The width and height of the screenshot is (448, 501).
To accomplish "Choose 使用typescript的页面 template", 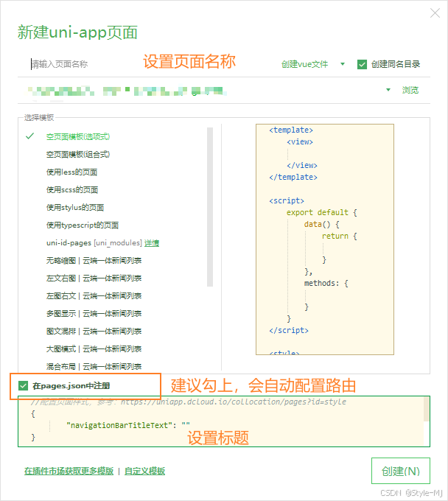I will [x=83, y=225].
